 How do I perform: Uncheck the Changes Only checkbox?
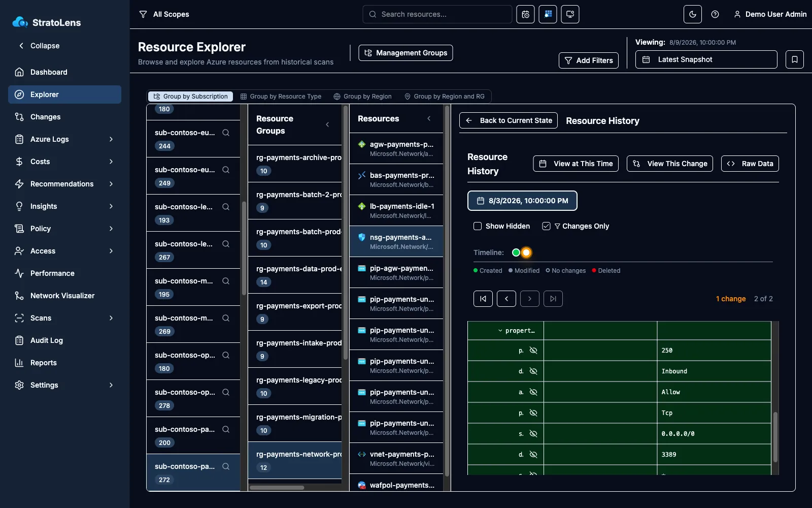click(546, 226)
